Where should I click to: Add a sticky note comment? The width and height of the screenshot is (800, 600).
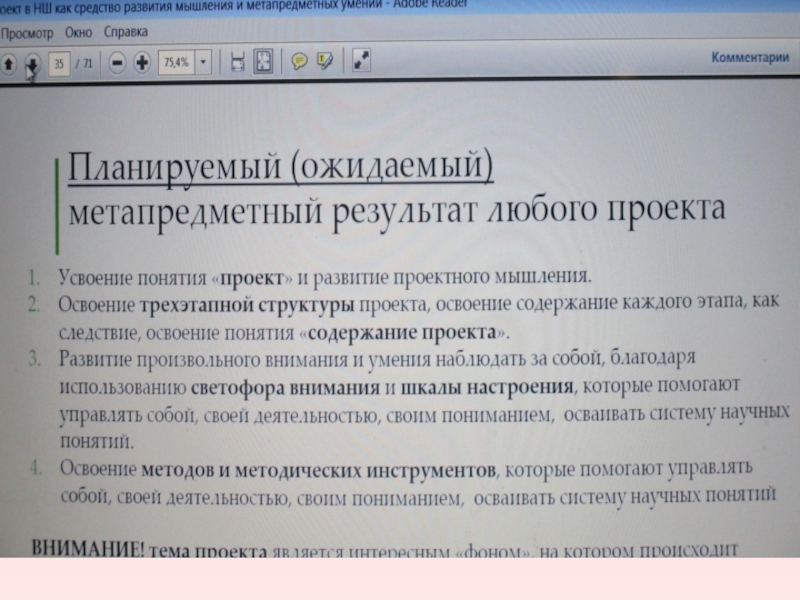click(299, 61)
